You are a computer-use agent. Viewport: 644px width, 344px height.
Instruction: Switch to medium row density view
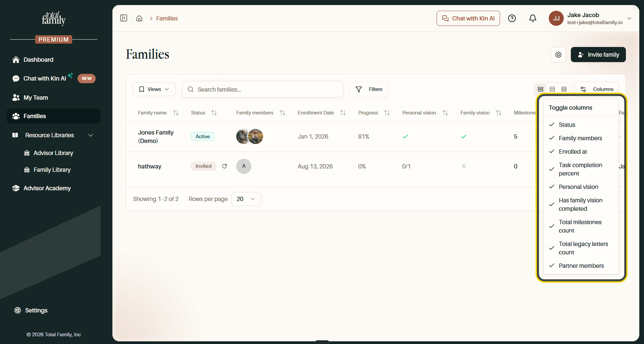pyautogui.click(x=552, y=89)
